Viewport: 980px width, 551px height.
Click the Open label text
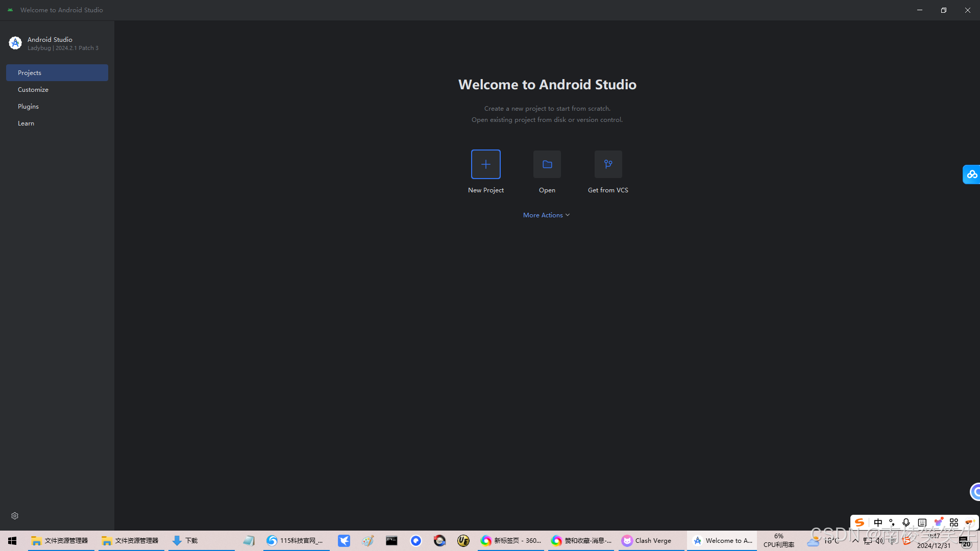(x=547, y=190)
